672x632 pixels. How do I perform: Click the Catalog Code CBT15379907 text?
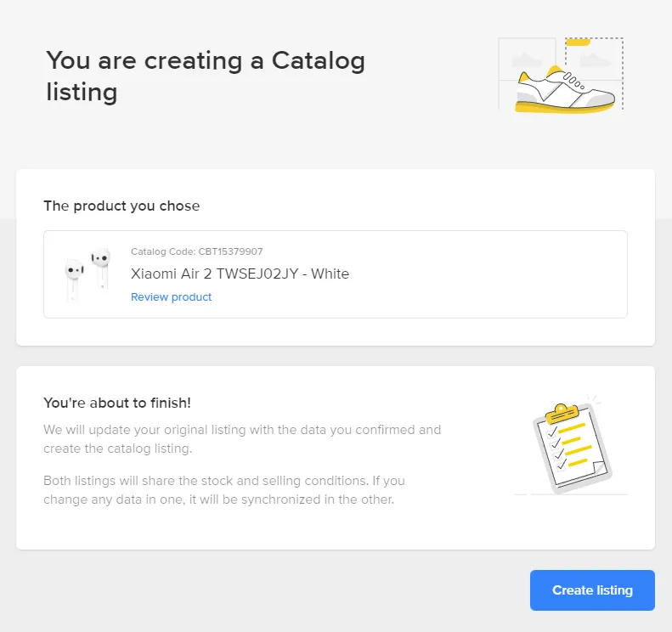(196, 251)
